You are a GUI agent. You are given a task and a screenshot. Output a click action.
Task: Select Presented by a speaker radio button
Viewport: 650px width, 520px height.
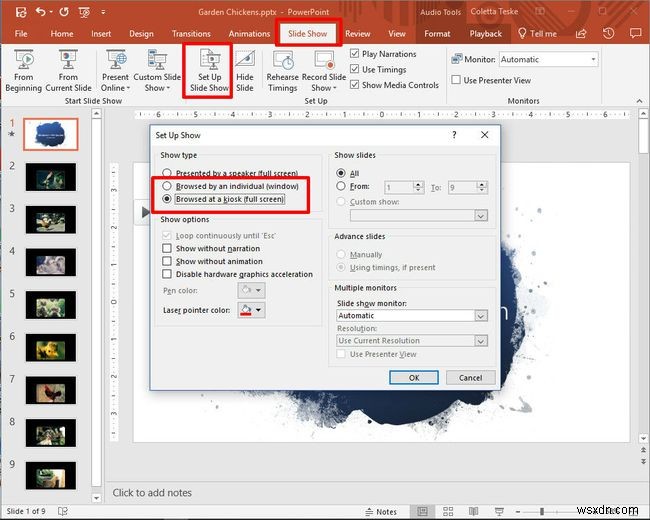click(167, 173)
